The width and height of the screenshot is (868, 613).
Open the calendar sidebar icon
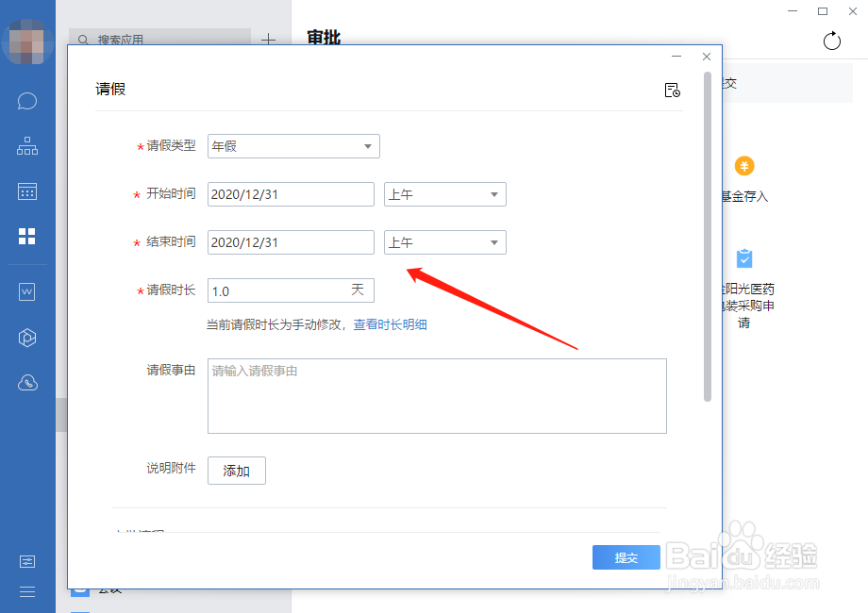tap(26, 191)
